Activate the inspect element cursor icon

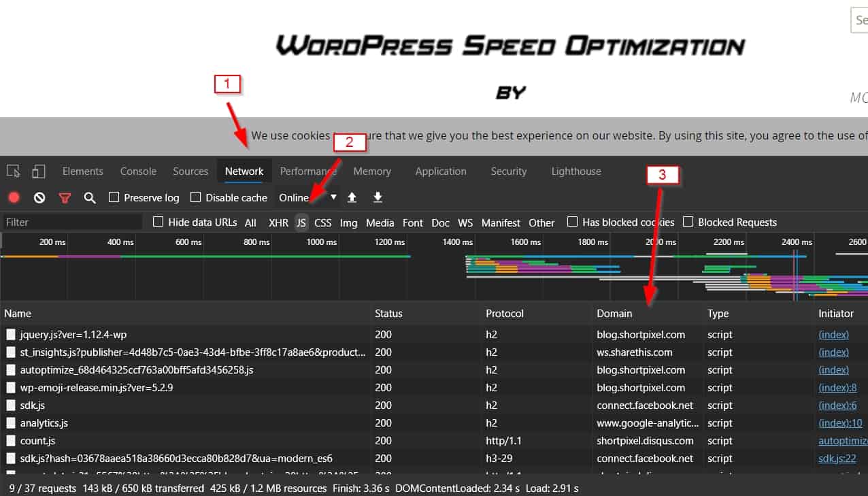pos(14,171)
